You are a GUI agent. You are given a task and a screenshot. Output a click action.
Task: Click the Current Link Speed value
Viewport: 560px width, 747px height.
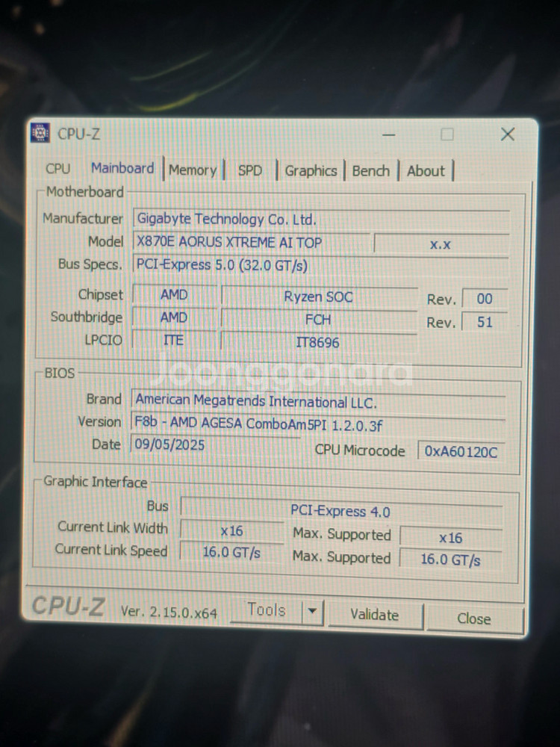(231, 553)
